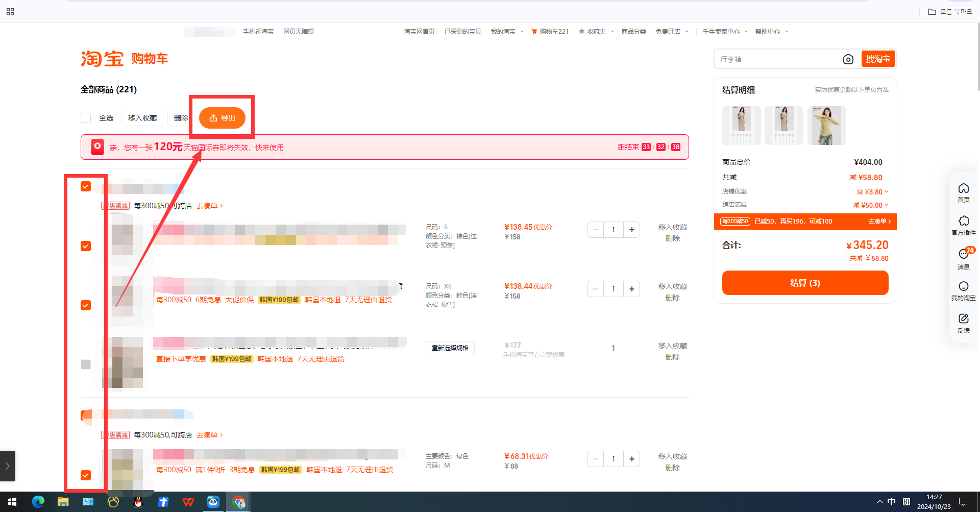Open 去凑单 in orange summary bar
Viewport: 980px width, 512px height.
tap(879, 222)
